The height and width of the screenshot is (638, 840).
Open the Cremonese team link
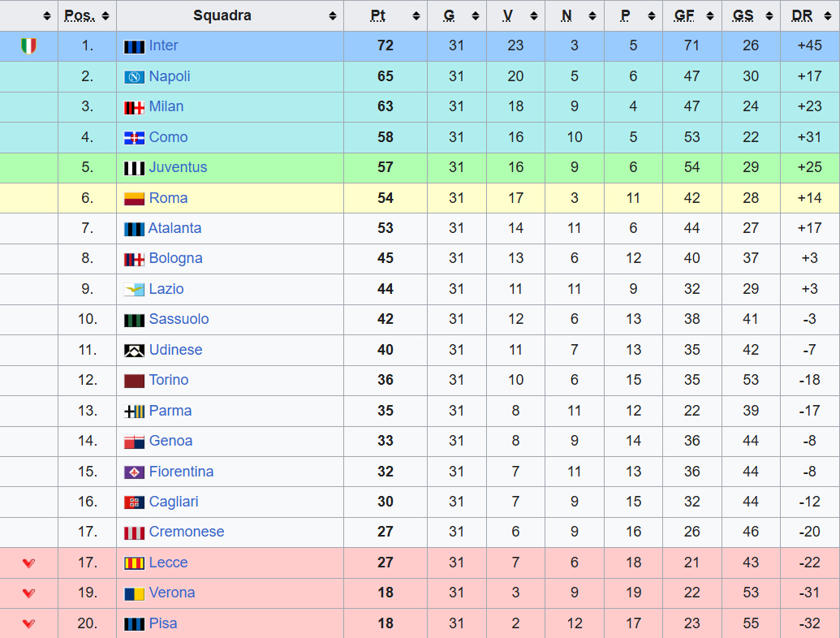(x=186, y=532)
